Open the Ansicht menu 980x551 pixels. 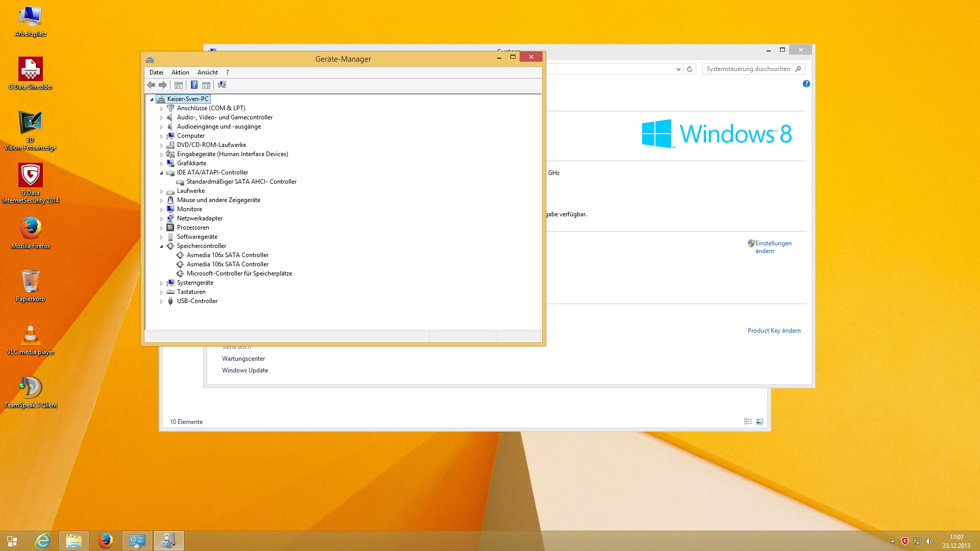click(x=207, y=72)
